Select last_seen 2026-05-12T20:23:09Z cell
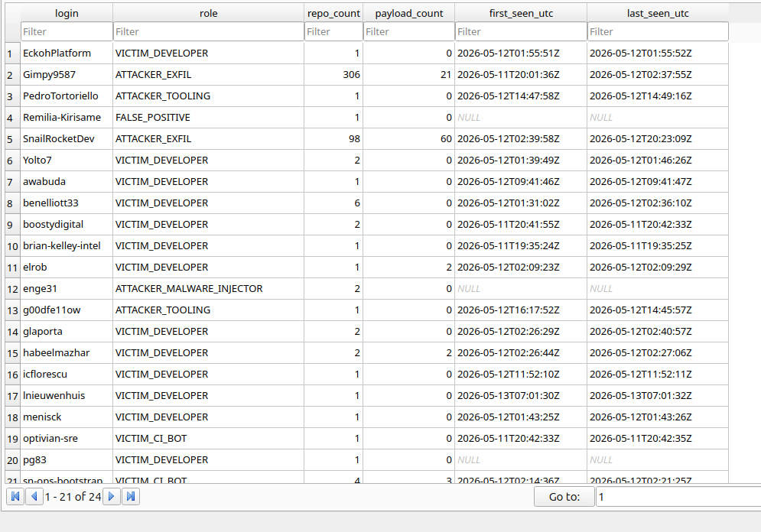The height and width of the screenshot is (532, 761). (658, 138)
